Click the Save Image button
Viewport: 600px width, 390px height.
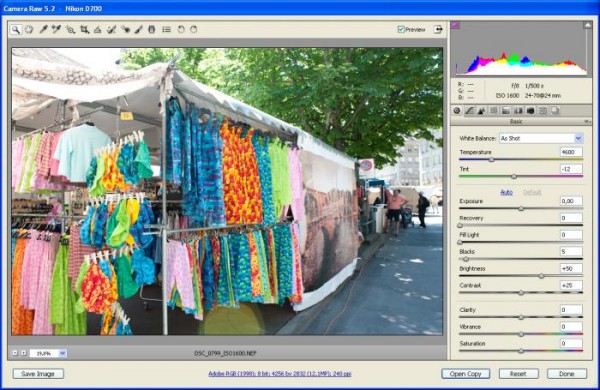(38, 374)
